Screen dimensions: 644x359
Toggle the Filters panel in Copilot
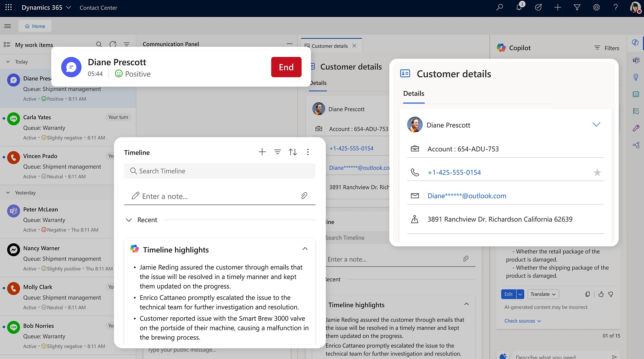pyautogui.click(x=607, y=47)
